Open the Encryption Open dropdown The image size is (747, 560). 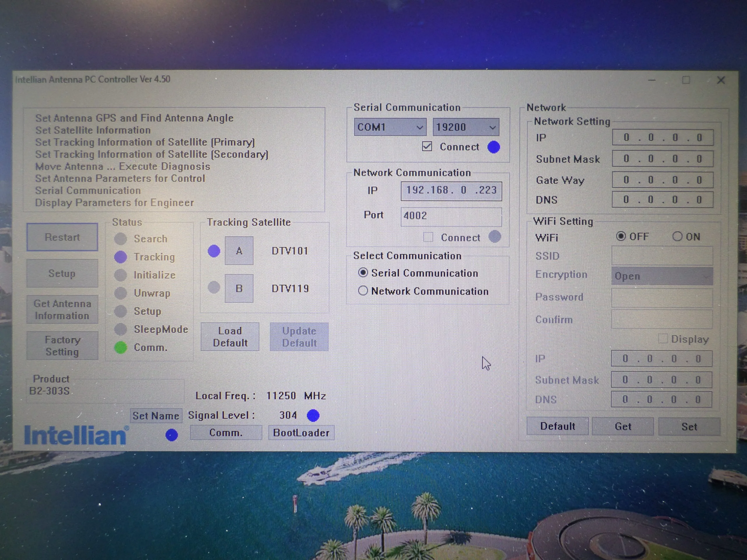pos(662,276)
